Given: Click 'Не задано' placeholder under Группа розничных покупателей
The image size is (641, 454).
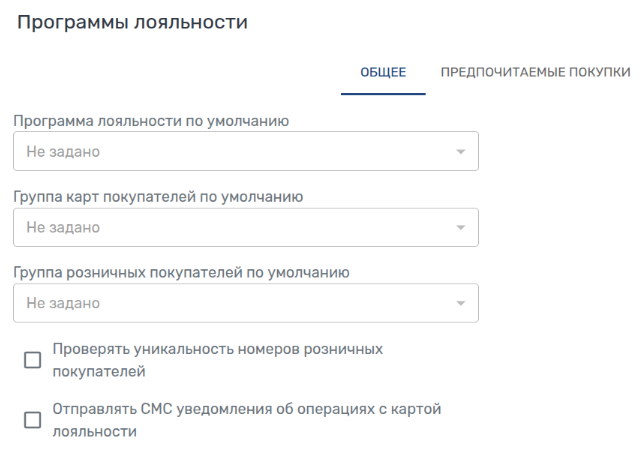Looking at the screenshot, I should pos(62,303).
